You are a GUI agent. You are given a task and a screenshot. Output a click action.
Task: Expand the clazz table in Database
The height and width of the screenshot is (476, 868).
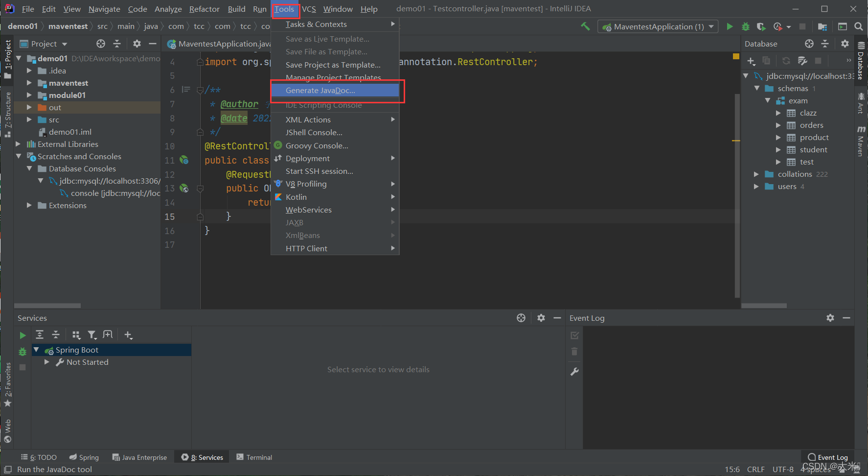[778, 113]
